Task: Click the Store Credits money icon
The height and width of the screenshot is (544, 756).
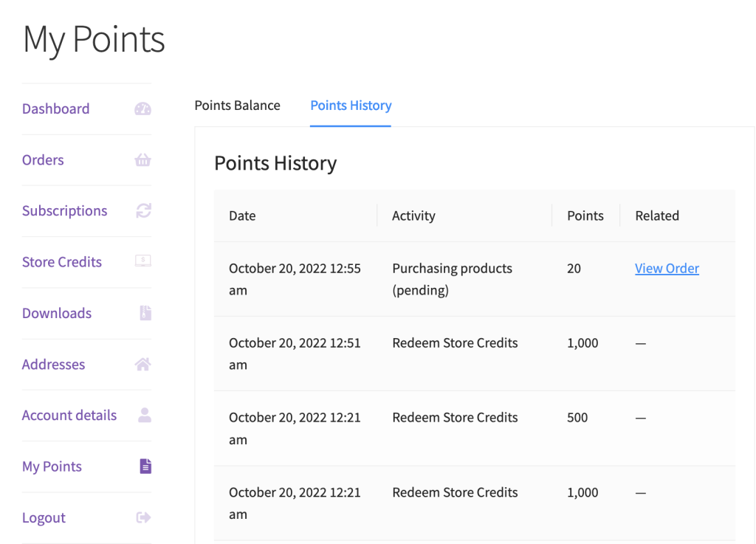Action: point(142,261)
